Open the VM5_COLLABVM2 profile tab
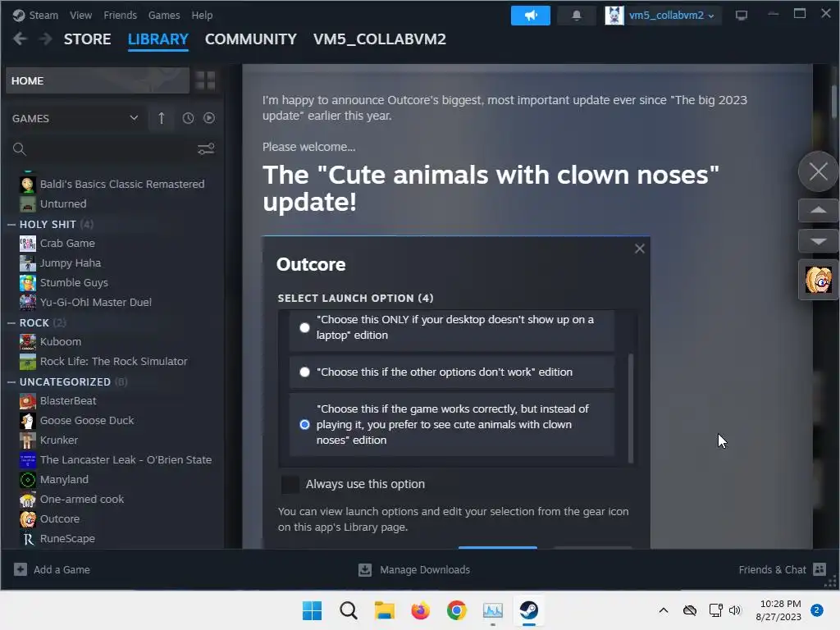 379,39
